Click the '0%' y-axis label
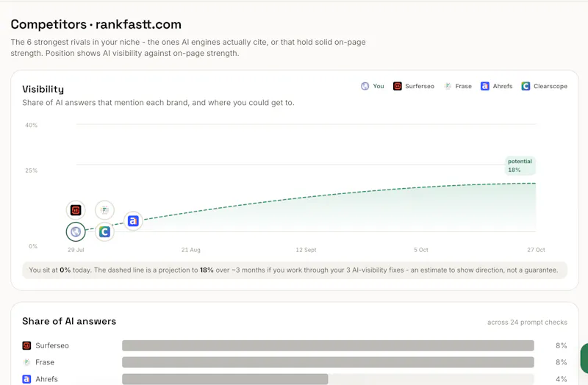This screenshot has height=385, width=588. [33, 246]
